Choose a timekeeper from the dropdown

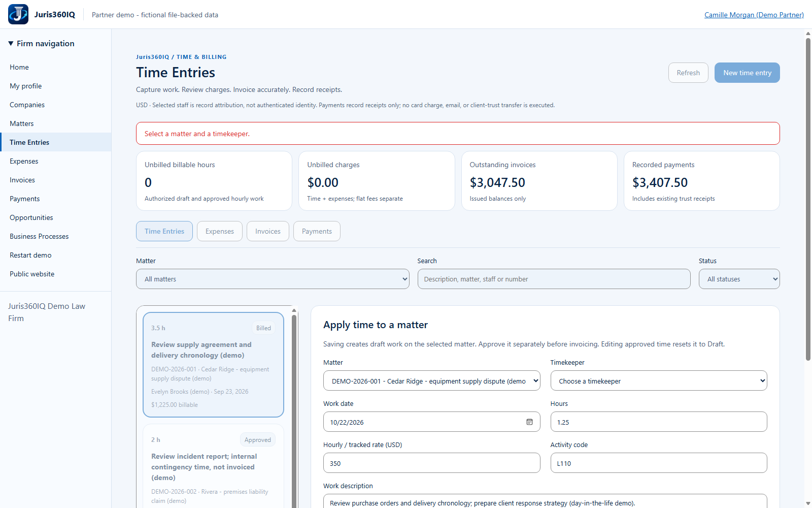click(x=659, y=381)
